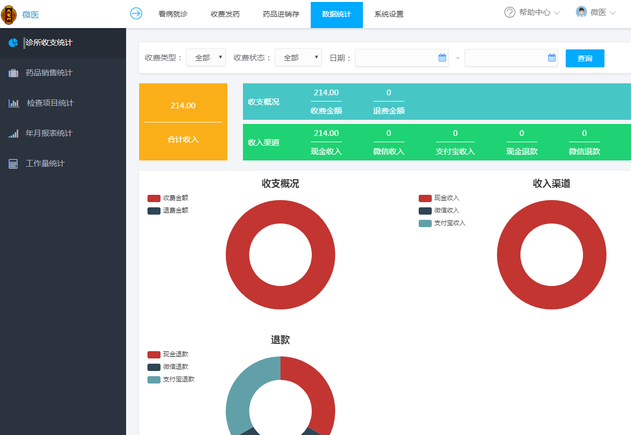Click the 支付宝收入 legend color swatch

(x=425, y=223)
